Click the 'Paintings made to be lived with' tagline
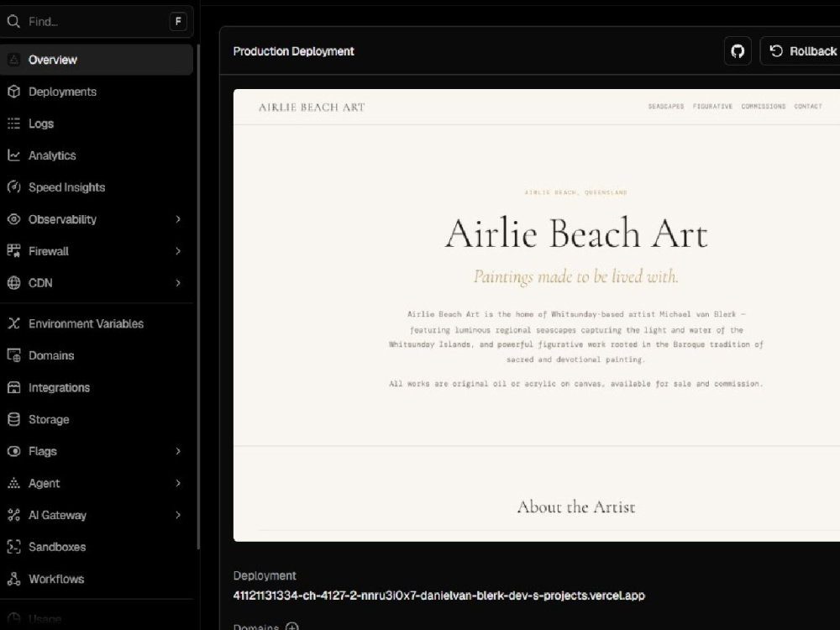 pyautogui.click(x=576, y=276)
